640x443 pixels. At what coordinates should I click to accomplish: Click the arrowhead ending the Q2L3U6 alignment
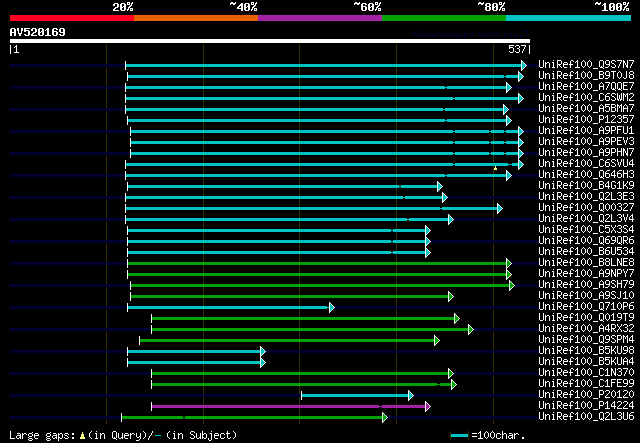tap(384, 417)
